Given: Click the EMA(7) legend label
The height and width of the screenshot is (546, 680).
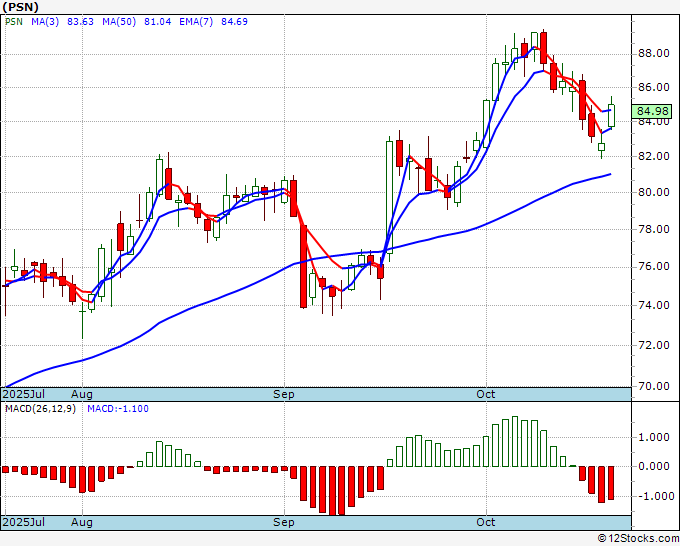Looking at the screenshot, I should pyautogui.click(x=196, y=22).
